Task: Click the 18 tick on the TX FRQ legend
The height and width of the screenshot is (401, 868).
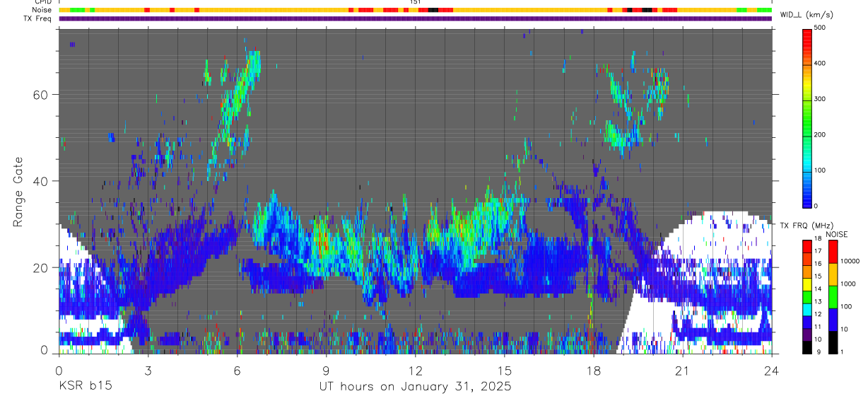Action: tap(817, 238)
